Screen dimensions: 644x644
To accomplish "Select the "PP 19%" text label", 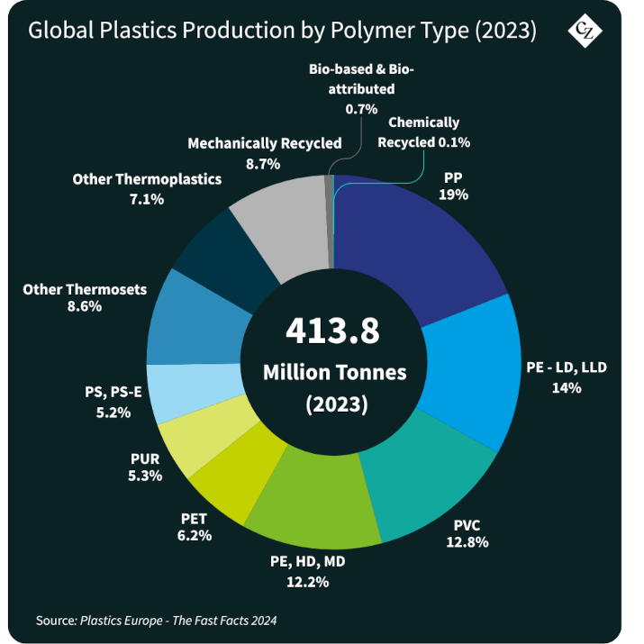I will [453, 186].
